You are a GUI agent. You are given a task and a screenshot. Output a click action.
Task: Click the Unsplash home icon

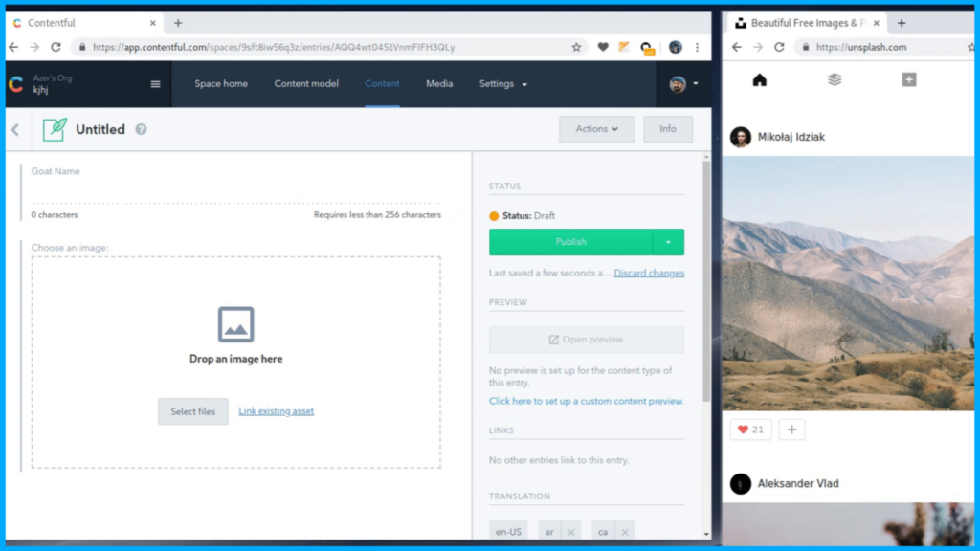click(759, 80)
